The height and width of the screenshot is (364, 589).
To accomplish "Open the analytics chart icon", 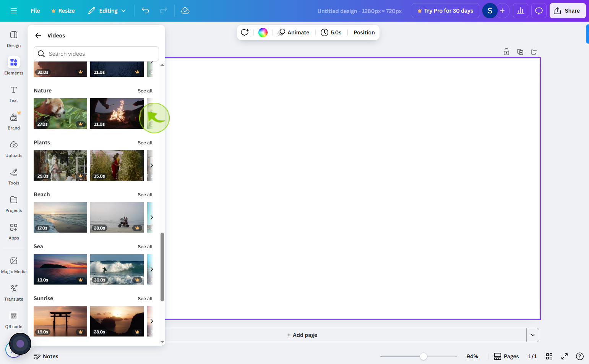I will click(x=521, y=11).
